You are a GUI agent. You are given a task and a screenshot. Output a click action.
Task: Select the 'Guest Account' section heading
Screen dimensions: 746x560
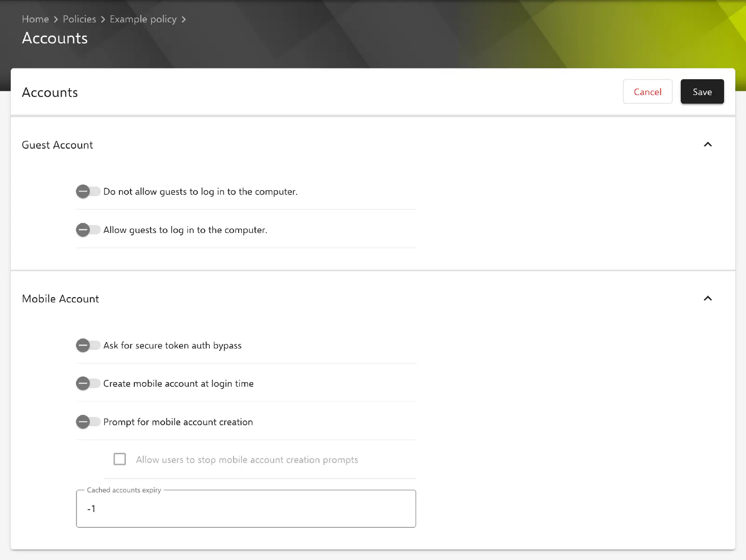click(57, 145)
